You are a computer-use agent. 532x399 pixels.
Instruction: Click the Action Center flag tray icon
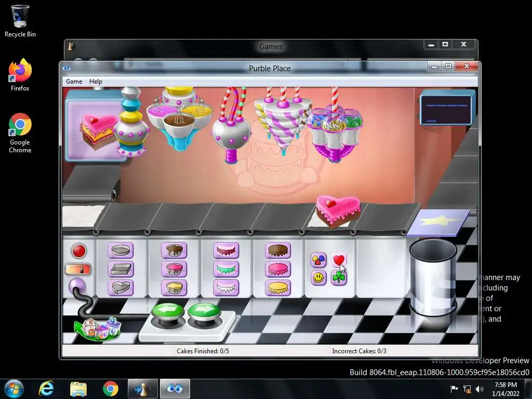(454, 389)
